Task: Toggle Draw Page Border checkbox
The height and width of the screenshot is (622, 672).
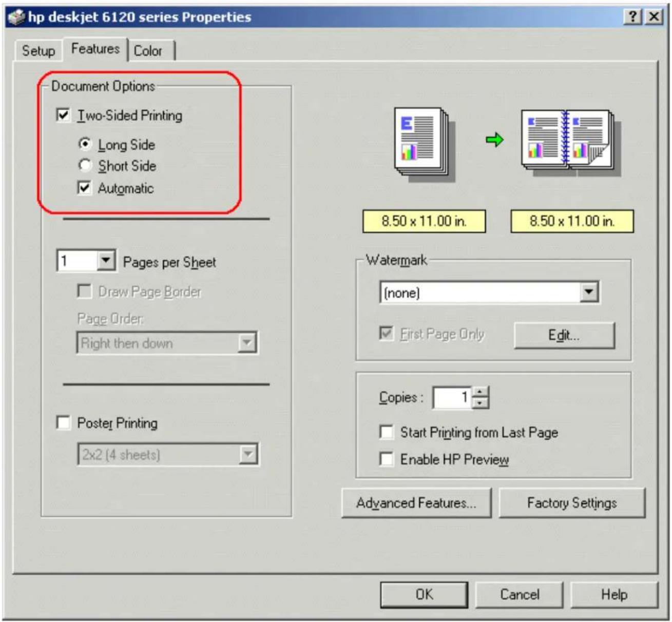Action: [x=84, y=291]
